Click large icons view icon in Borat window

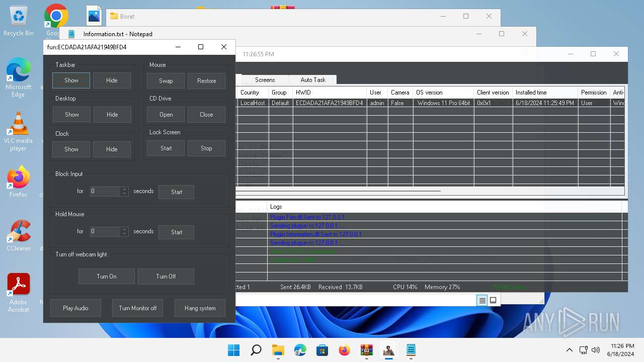click(x=493, y=300)
